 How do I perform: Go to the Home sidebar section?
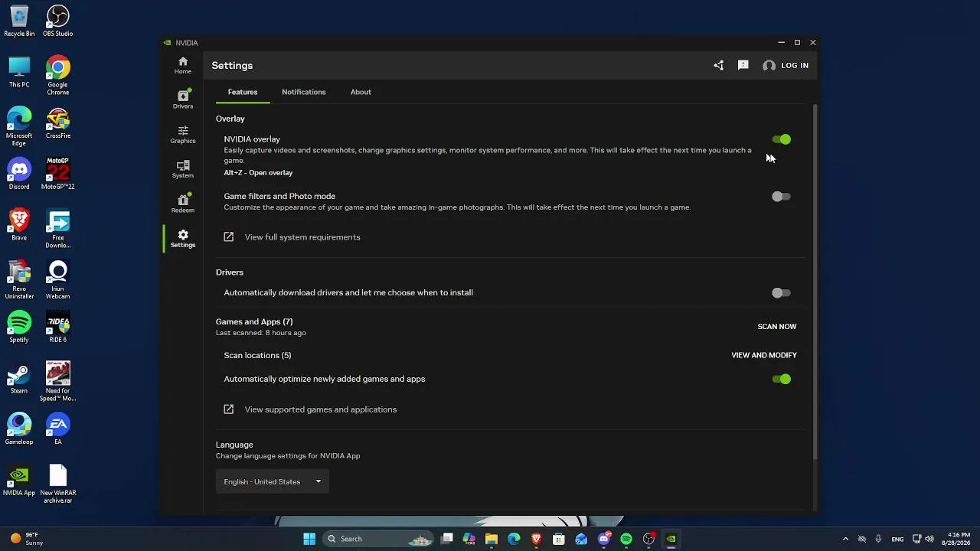(182, 65)
